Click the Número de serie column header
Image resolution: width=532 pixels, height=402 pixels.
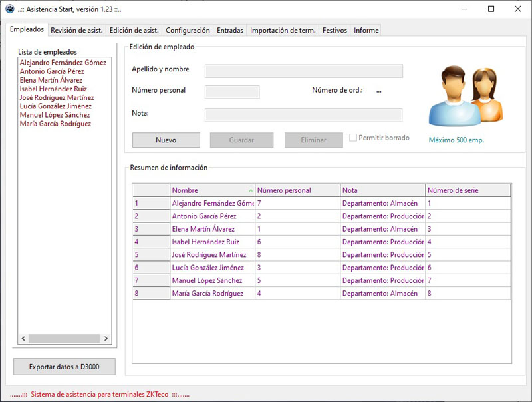pyautogui.click(x=467, y=190)
